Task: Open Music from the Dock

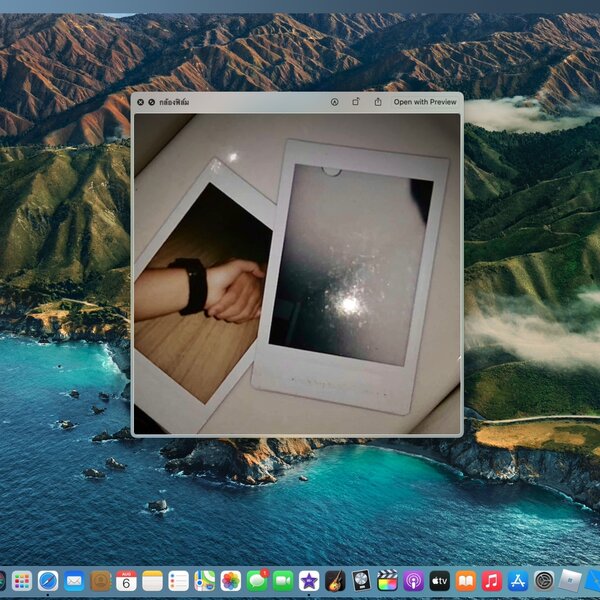Action: 492,581
